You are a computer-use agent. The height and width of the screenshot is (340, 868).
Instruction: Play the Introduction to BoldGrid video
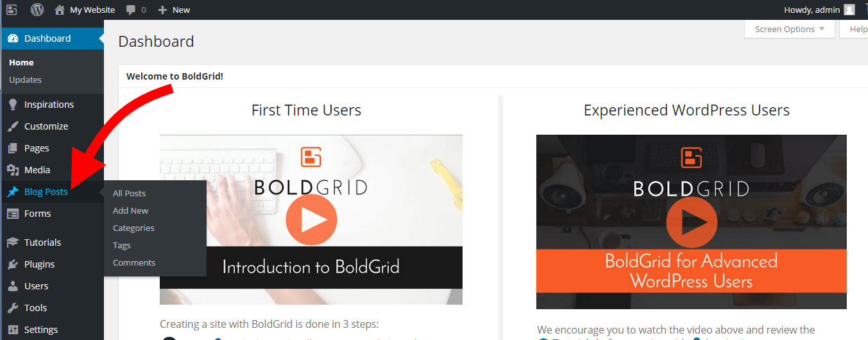pos(311,219)
